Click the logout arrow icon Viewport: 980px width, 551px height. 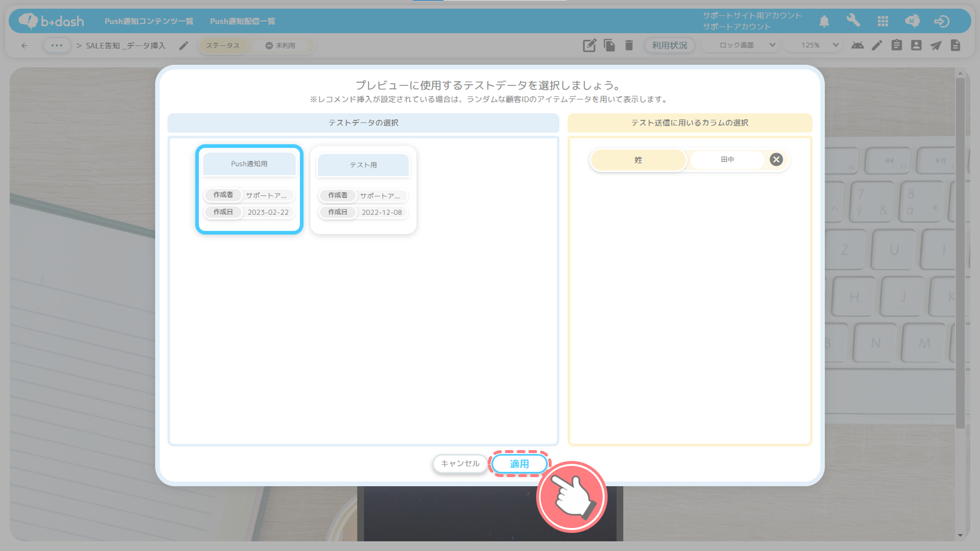(941, 21)
